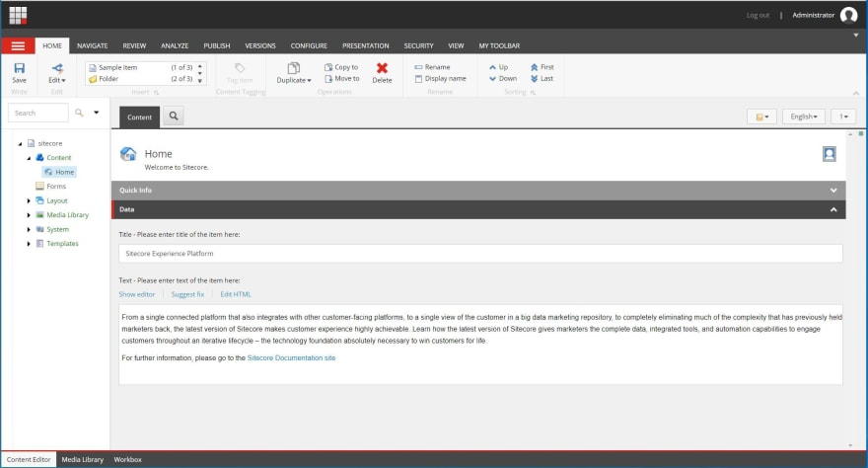Open the SECURITY ribbon tab
This screenshot has height=468, width=868.
coord(418,46)
